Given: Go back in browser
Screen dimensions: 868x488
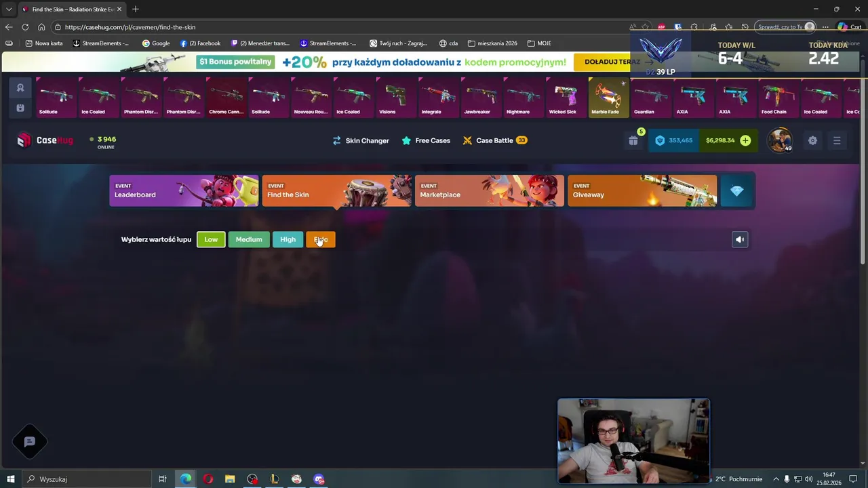Looking at the screenshot, I should pyautogui.click(x=8, y=27).
